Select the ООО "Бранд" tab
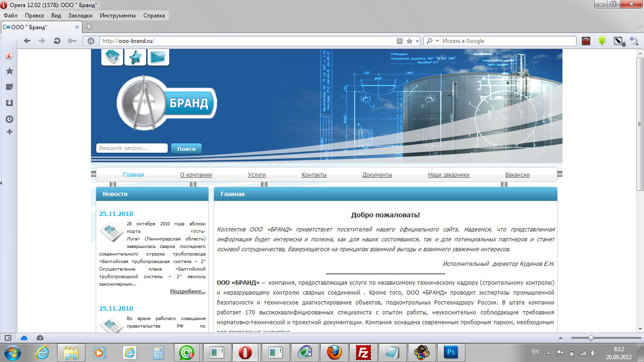Image resolution: width=644 pixels, height=362 pixels. point(42,27)
